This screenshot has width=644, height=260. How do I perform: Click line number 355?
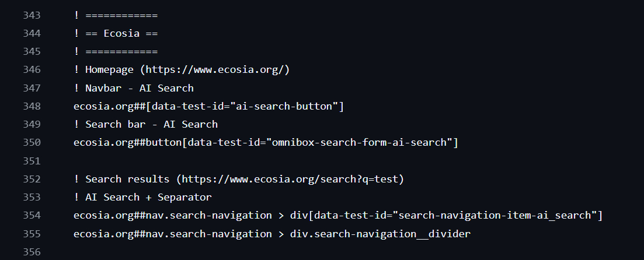click(x=32, y=234)
